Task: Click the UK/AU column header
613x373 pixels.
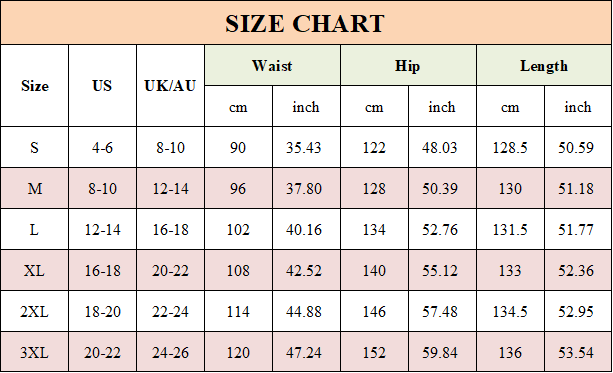Action: coord(170,86)
